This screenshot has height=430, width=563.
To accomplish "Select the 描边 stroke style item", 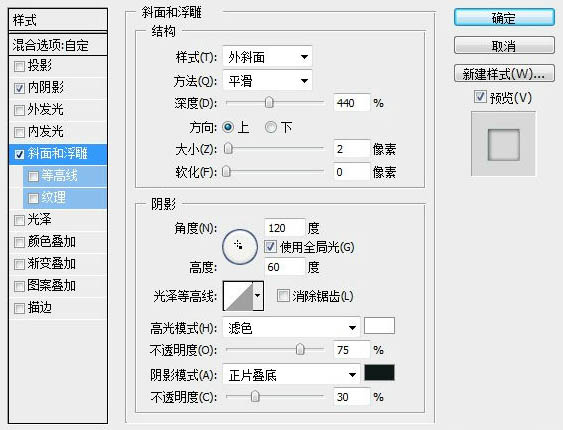I will 58,308.
